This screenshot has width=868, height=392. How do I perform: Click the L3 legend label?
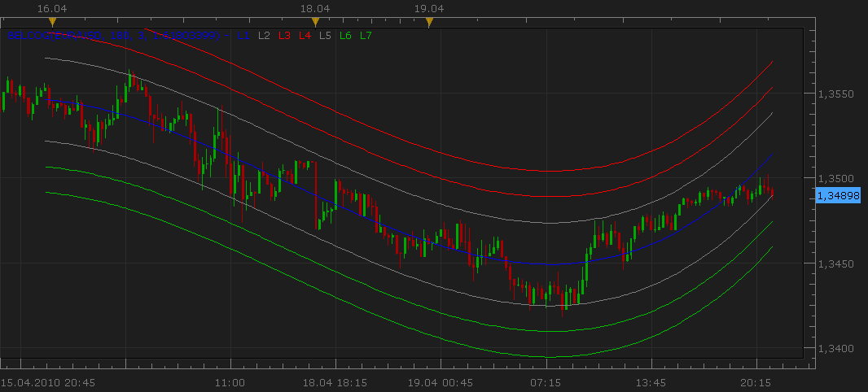point(284,36)
